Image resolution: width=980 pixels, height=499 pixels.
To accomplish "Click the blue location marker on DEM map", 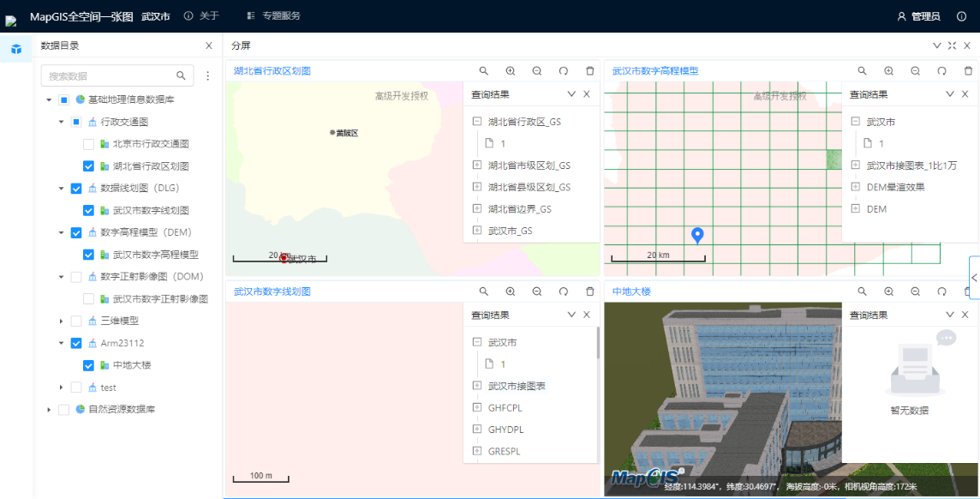I will pos(697,236).
